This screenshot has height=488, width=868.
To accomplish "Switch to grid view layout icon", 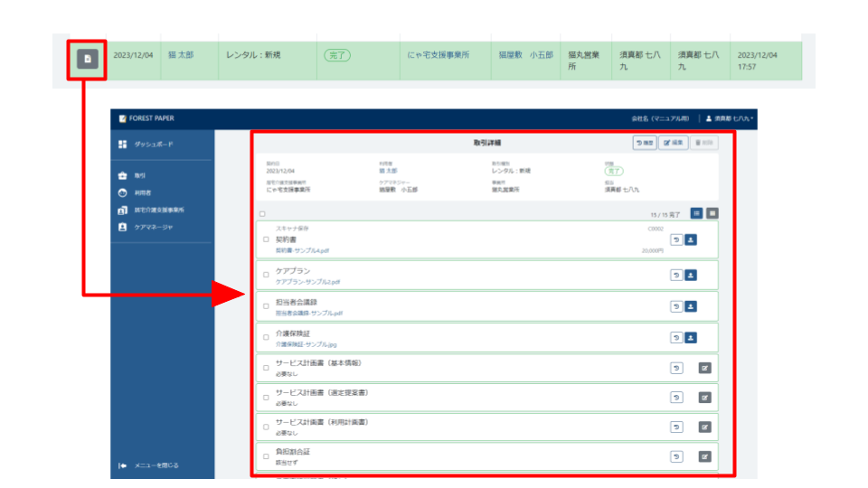I will pyautogui.click(x=712, y=213).
